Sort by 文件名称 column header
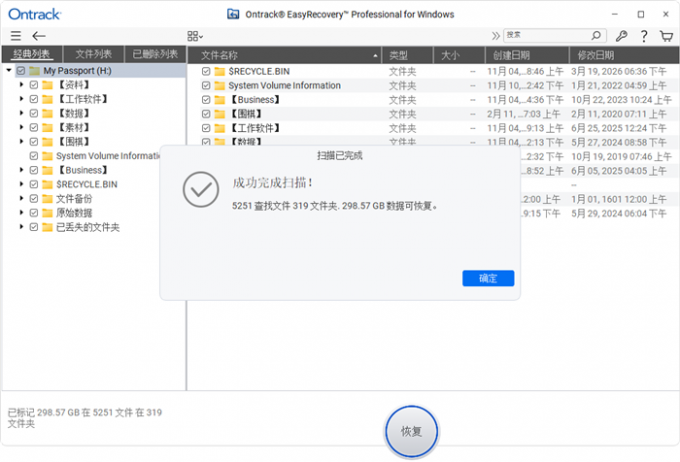Viewport: 680px width, 462px height. pos(284,55)
